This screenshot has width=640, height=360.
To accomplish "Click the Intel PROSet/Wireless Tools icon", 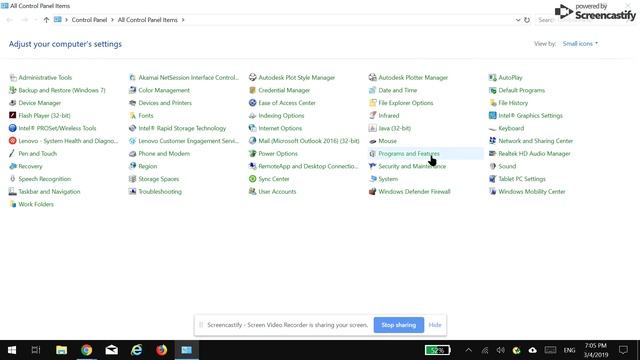I will tap(13, 128).
